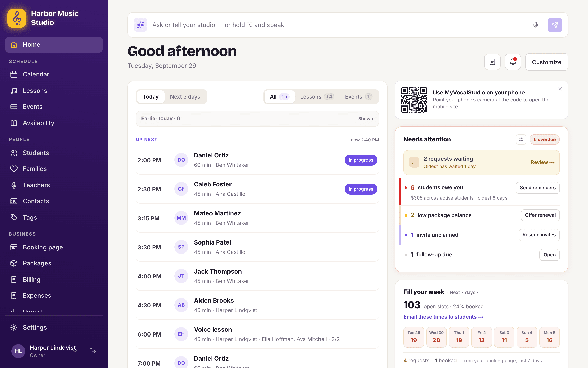
Task: Switch schedule to Next 3 days
Action: (185, 97)
